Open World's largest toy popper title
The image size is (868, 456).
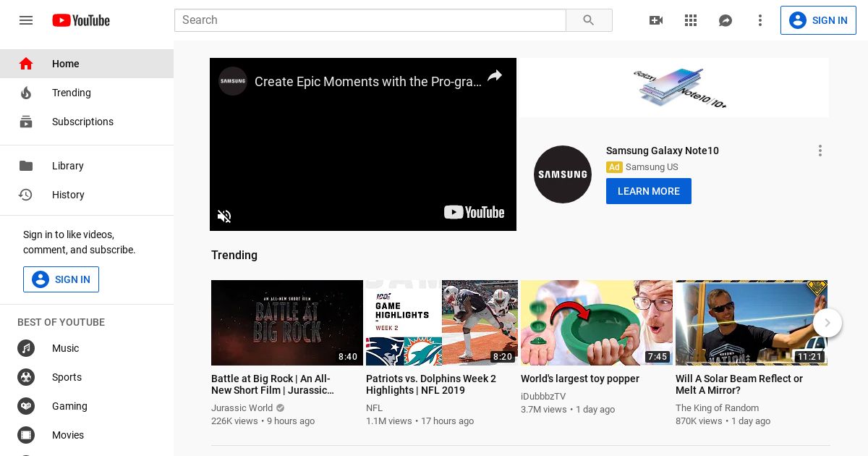(580, 379)
